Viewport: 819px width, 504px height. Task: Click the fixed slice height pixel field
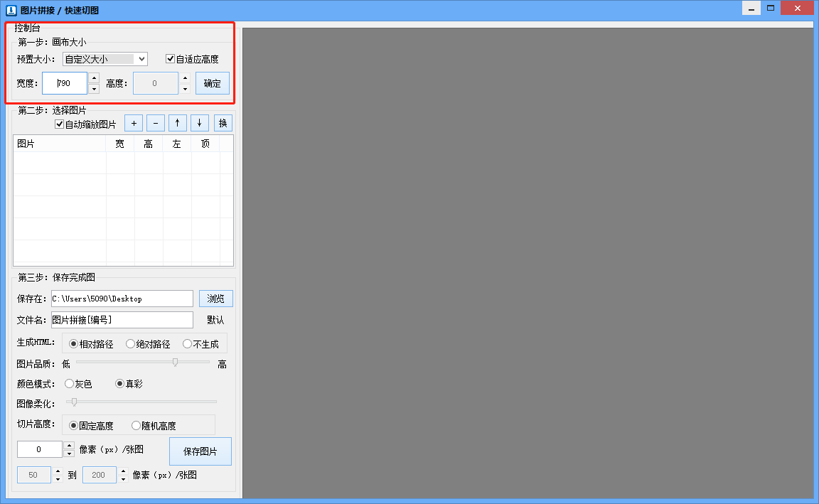click(40, 449)
